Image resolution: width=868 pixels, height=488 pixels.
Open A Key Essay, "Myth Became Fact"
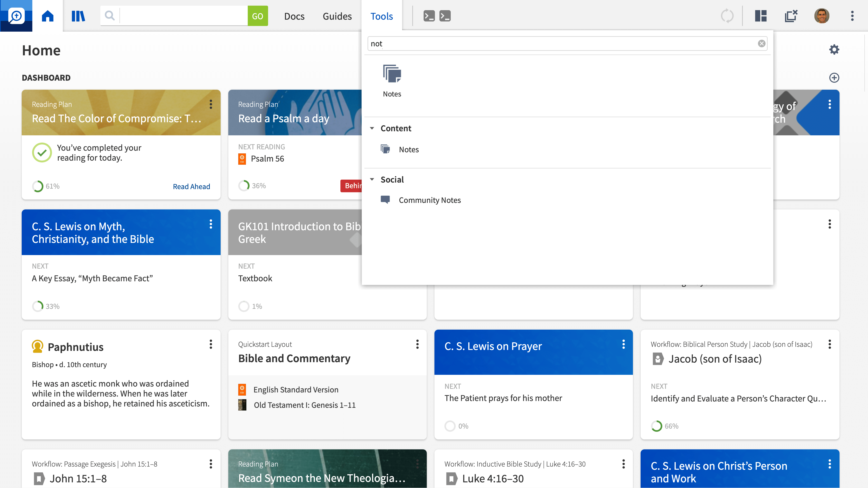pos(92,279)
